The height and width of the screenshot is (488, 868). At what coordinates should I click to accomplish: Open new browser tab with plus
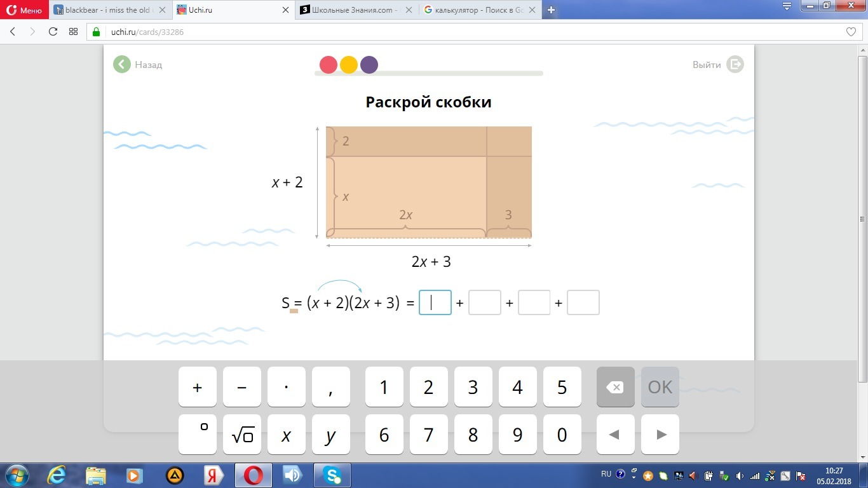point(551,10)
